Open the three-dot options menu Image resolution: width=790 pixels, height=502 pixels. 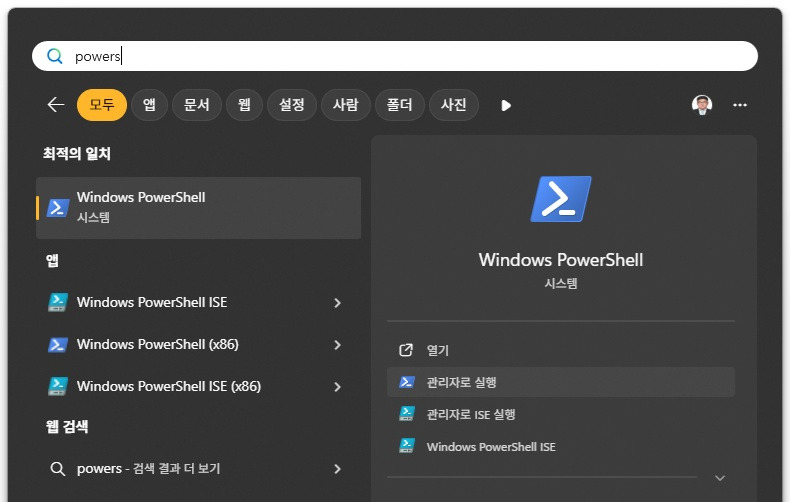click(x=740, y=105)
